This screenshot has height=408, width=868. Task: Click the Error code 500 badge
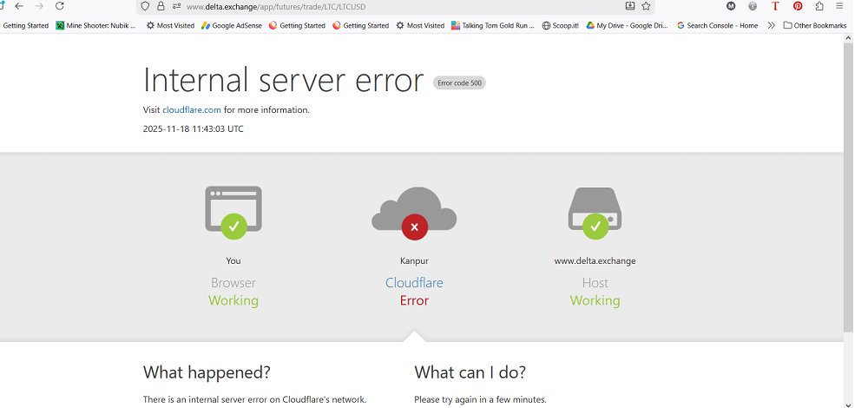459,83
